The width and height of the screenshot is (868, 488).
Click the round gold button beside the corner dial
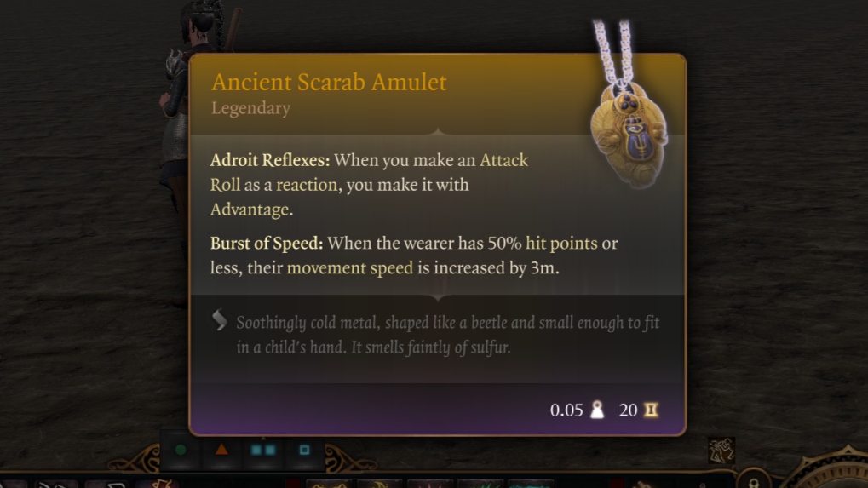tap(753, 479)
